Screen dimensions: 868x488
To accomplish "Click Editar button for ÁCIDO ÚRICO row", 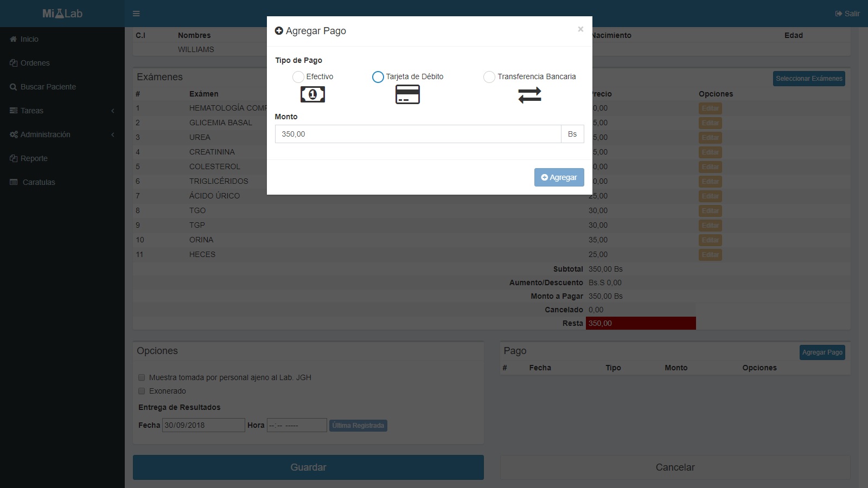I will (x=710, y=196).
